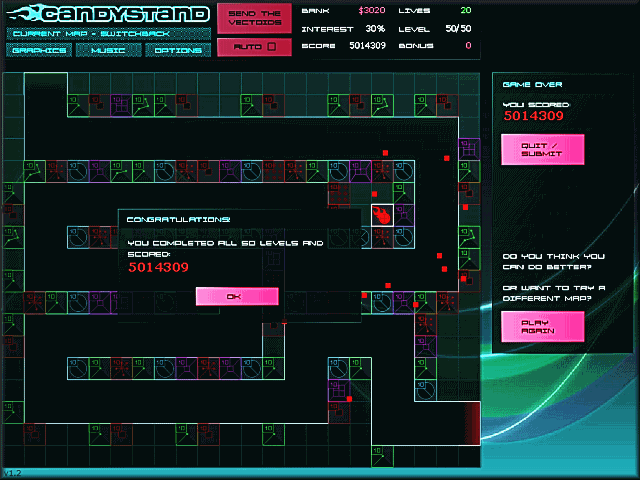The width and height of the screenshot is (640, 480).
Task: Confirm the congratulations dialog with OK
Action: coord(237,296)
